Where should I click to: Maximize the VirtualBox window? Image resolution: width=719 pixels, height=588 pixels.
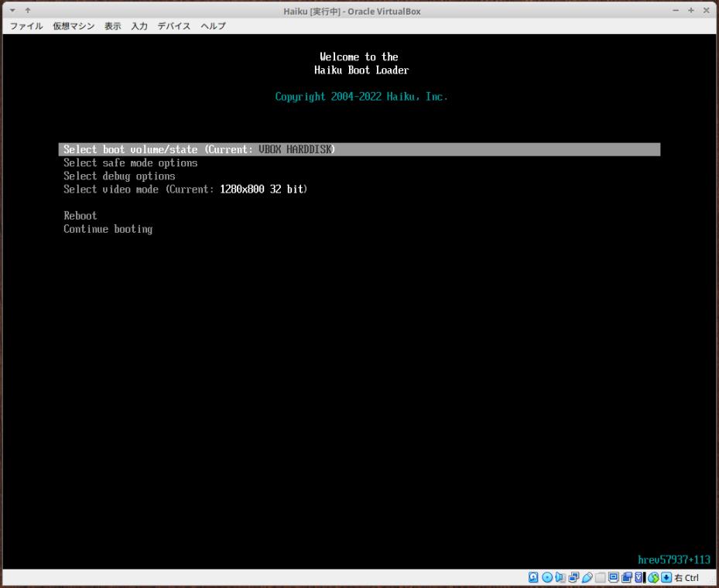tap(691, 11)
